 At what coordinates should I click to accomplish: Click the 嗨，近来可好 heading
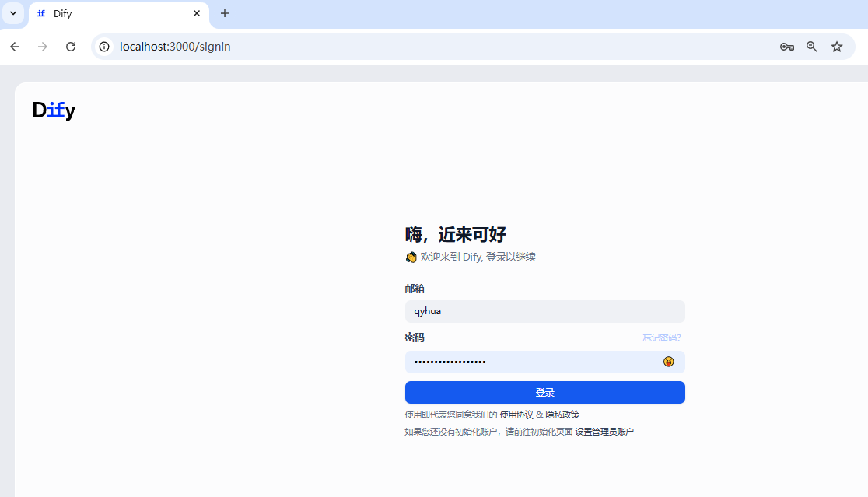[455, 235]
